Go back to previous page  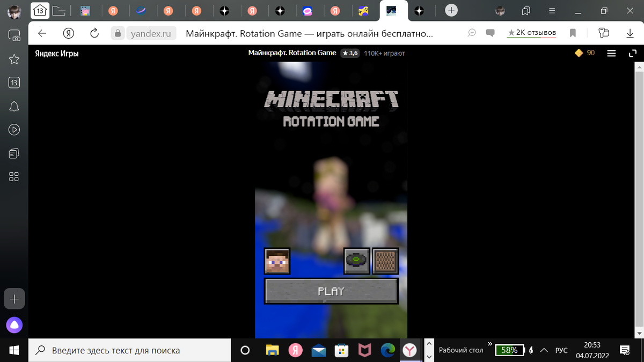click(x=42, y=33)
